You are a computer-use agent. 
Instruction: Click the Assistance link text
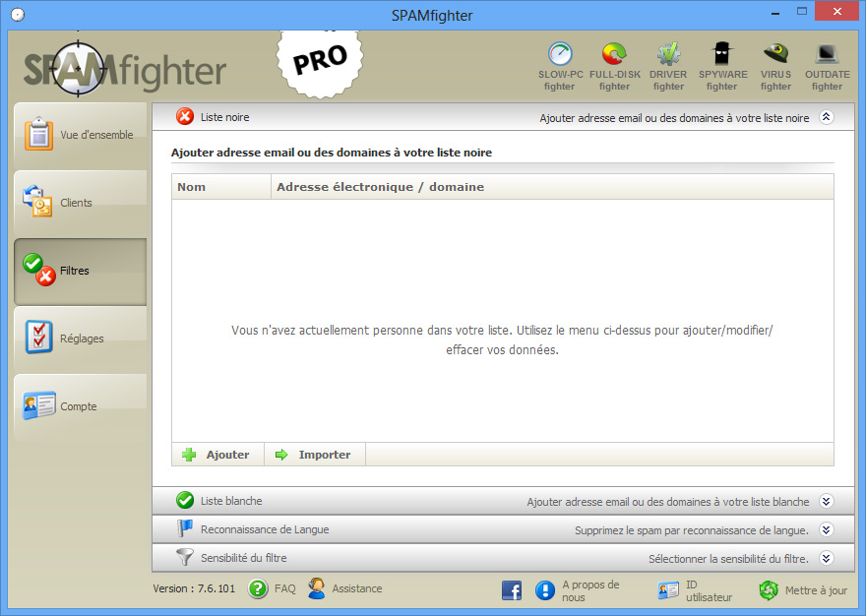point(357,588)
